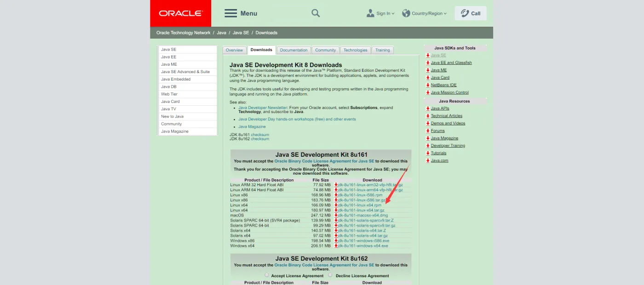Open Java.com resource link

439,160
